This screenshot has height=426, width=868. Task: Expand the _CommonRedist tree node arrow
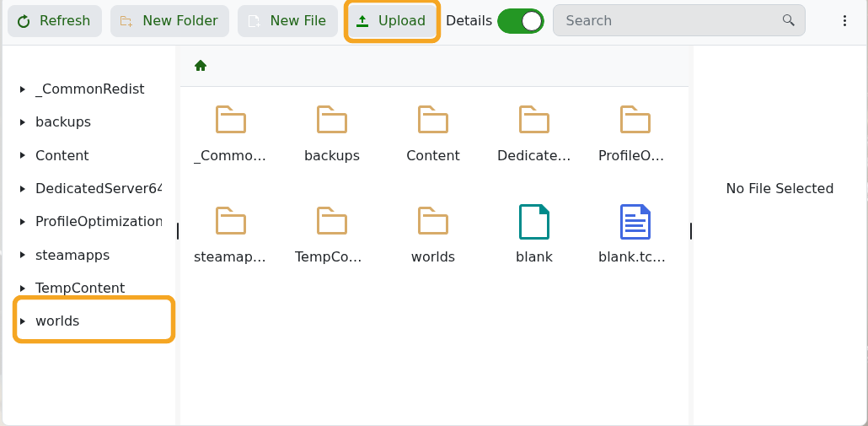[22, 89]
